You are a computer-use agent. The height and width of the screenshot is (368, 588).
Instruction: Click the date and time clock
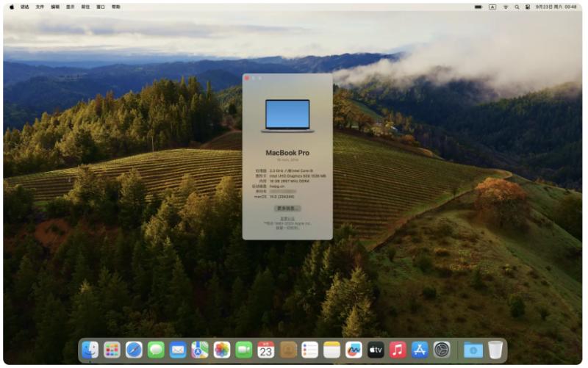556,7
